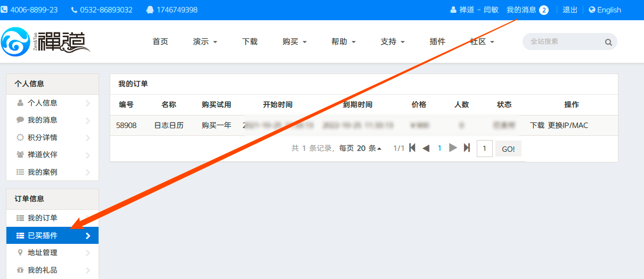Click order number 58908
The image size is (644, 279).
126,126
